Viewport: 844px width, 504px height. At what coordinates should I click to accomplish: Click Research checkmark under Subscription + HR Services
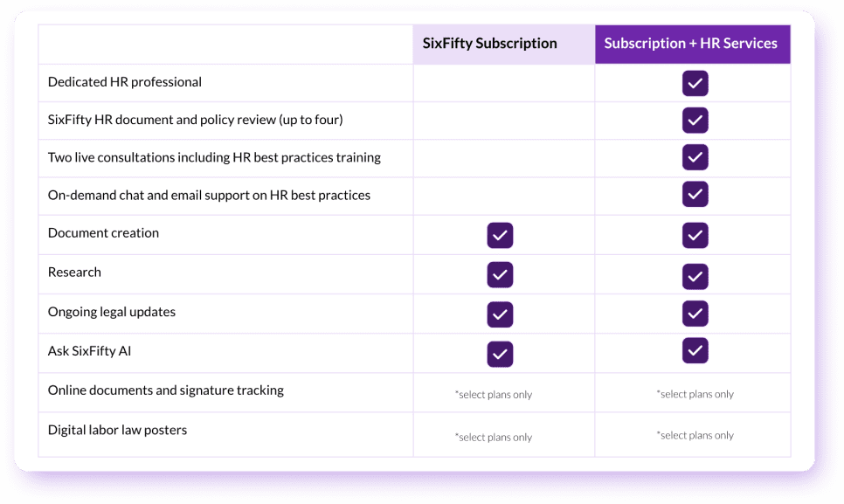[x=695, y=276]
